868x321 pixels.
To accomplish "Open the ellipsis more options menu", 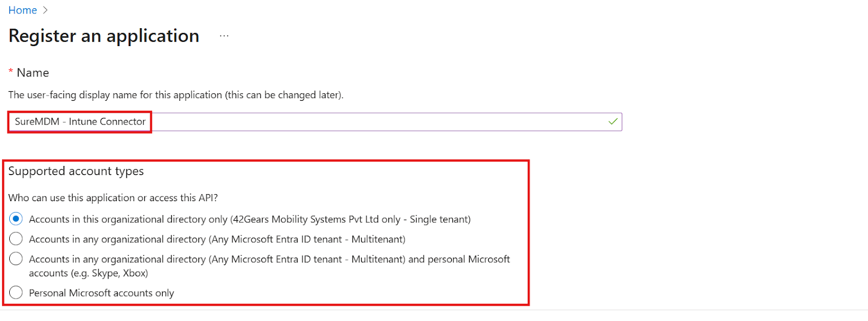I will [224, 36].
